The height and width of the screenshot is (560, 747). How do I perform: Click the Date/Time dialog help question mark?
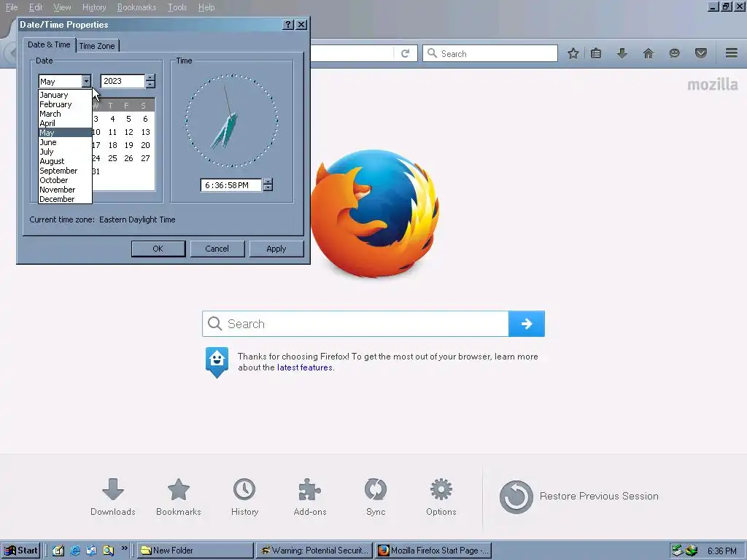click(x=288, y=25)
